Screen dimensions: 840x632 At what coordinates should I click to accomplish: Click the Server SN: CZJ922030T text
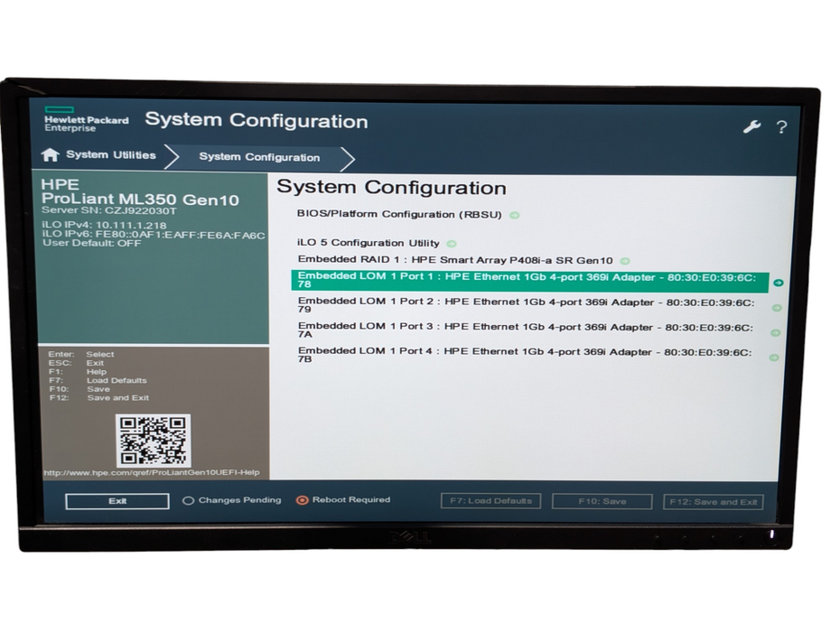108,210
